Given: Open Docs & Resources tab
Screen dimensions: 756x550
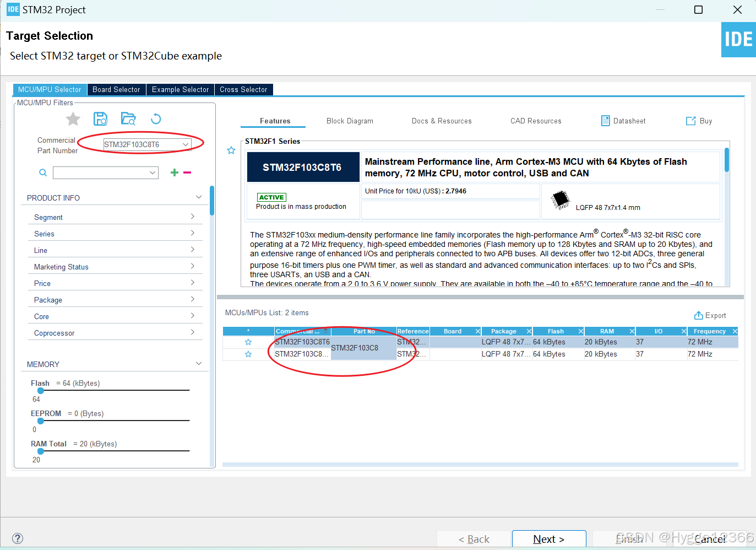Looking at the screenshot, I should tap(442, 121).
